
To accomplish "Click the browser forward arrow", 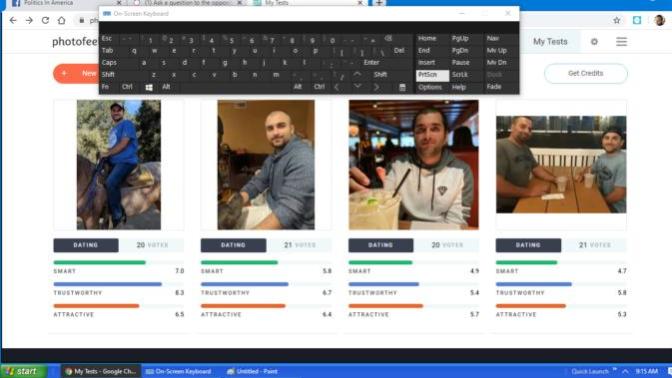I will click(x=29, y=20).
